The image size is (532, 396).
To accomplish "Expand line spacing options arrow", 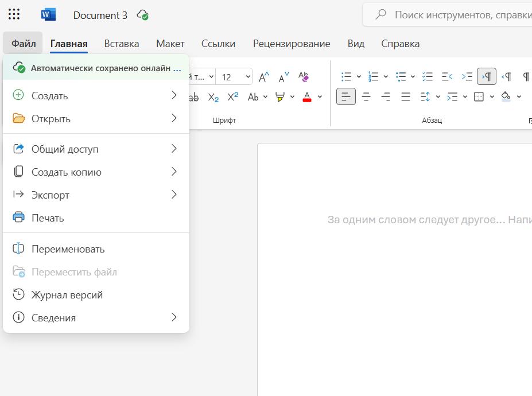I will tap(438, 97).
